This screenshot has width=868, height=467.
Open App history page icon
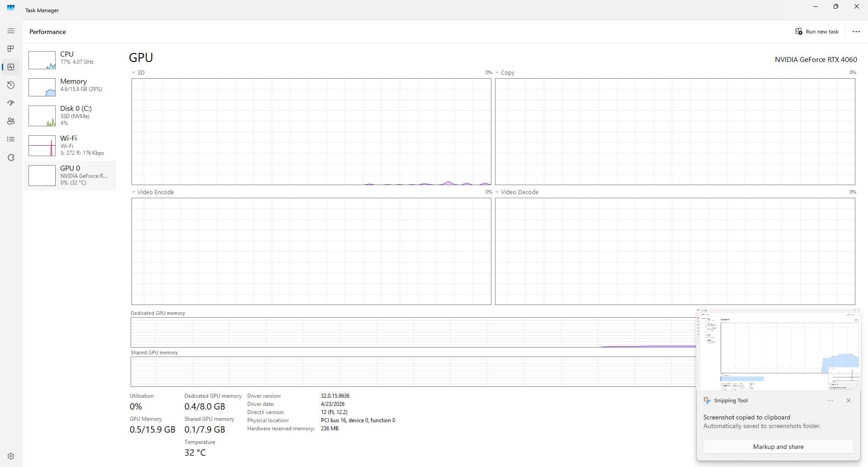(x=11, y=85)
